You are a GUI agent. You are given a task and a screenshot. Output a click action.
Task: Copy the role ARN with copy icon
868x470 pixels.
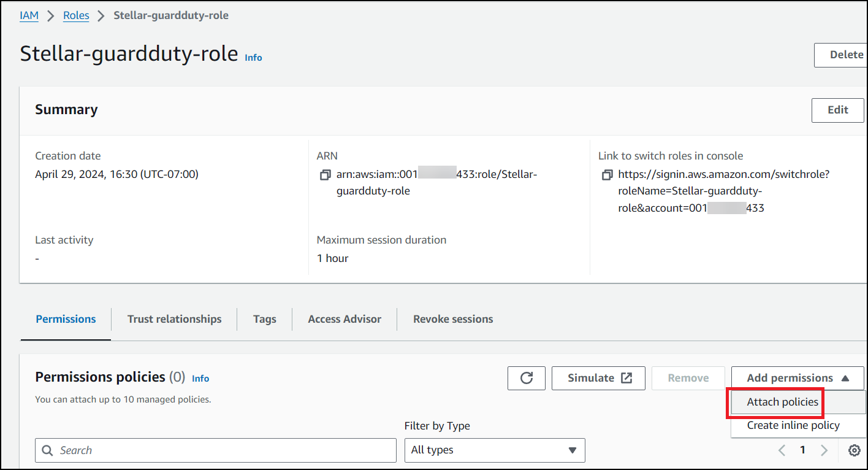tap(325, 175)
